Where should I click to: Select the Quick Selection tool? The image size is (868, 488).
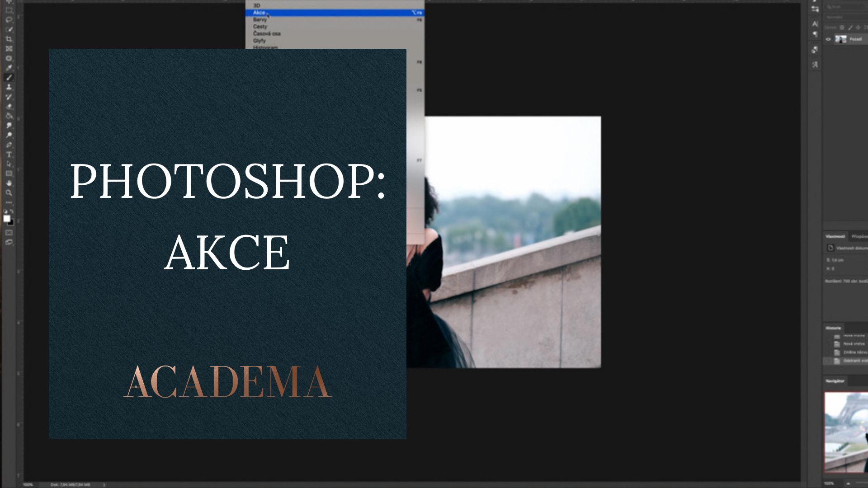tap(9, 29)
